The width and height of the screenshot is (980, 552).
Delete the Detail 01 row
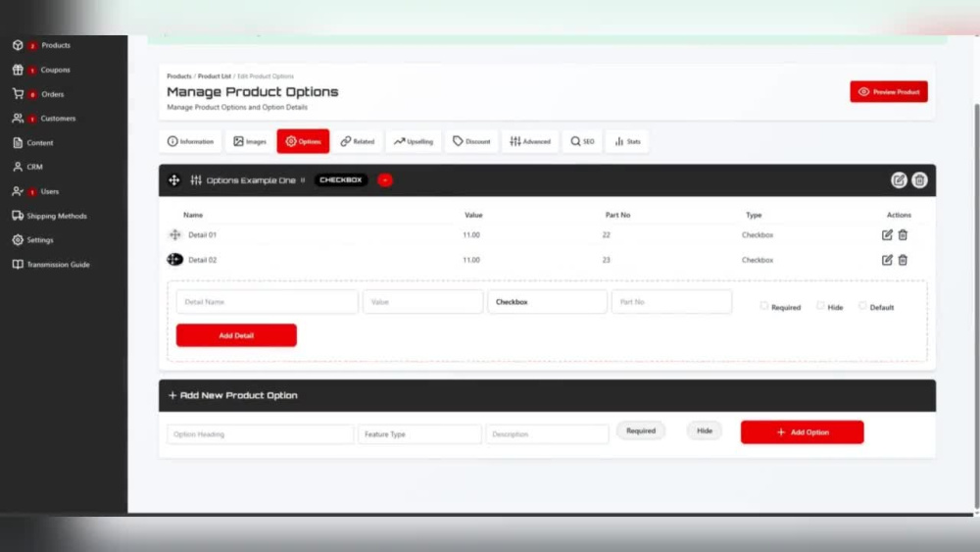pos(903,235)
